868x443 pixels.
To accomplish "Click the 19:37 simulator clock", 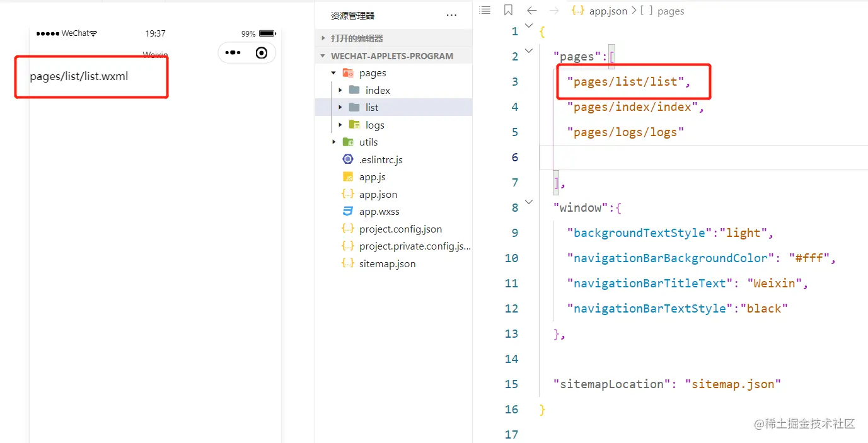I will tap(155, 33).
